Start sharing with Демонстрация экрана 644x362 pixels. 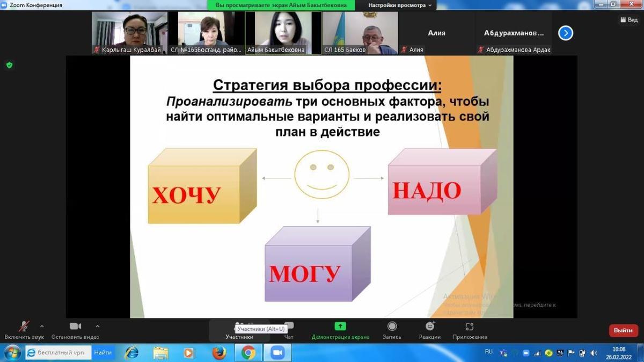pos(340,330)
